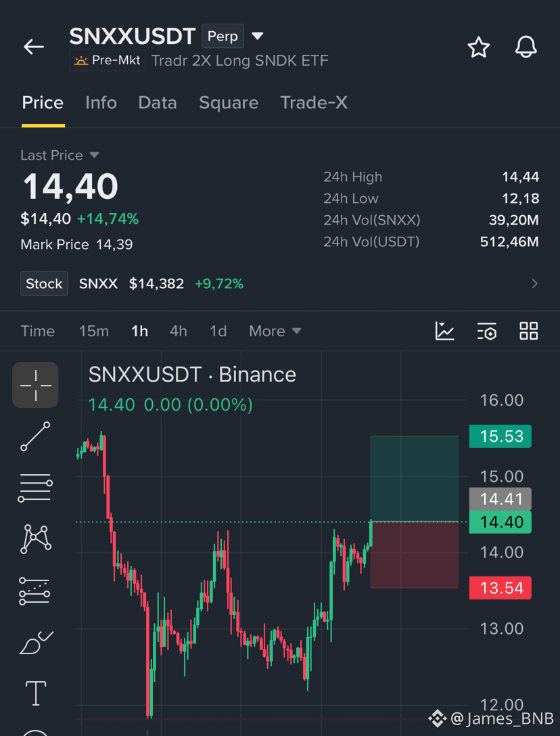560x736 pixels.
Task: Switch to the Price tab
Action: click(43, 103)
